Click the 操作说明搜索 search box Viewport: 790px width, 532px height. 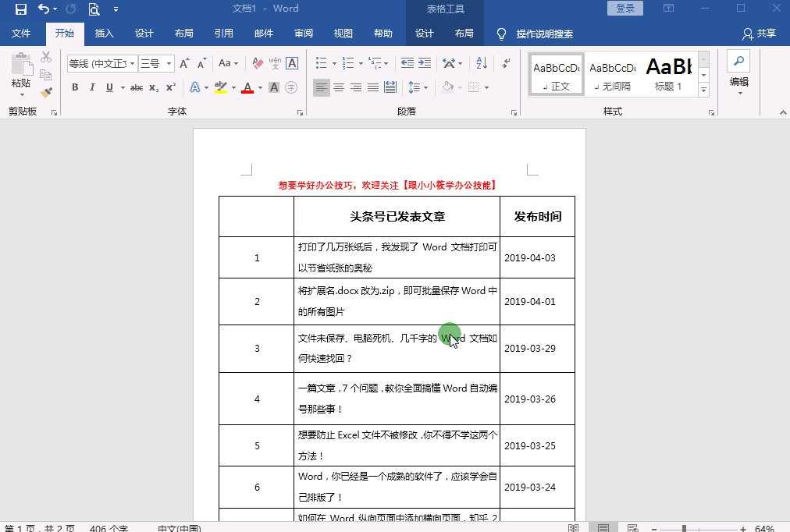click(545, 34)
